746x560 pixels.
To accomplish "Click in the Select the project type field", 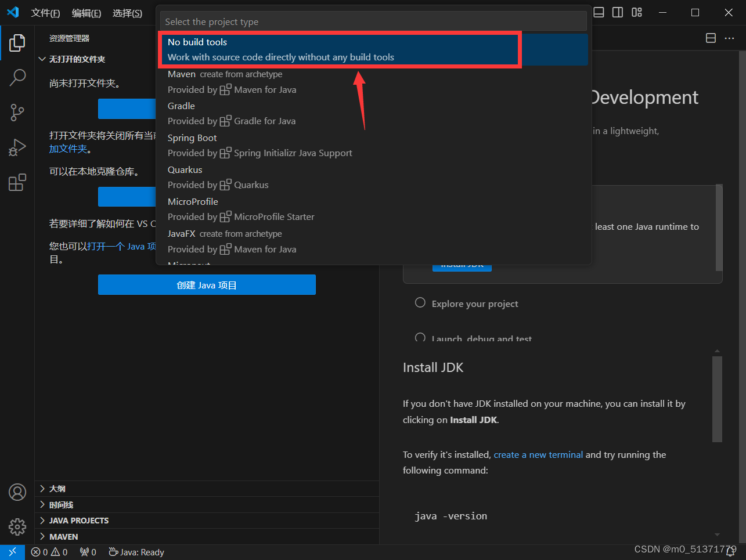I will pos(374,21).
